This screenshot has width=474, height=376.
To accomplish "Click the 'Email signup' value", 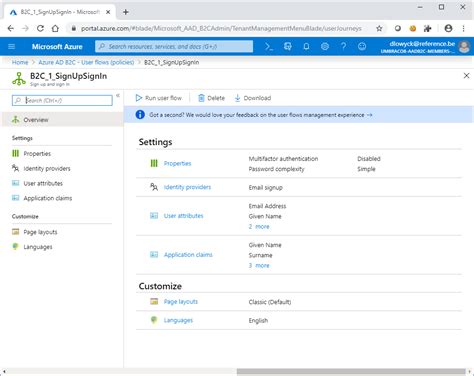I will tap(265, 188).
